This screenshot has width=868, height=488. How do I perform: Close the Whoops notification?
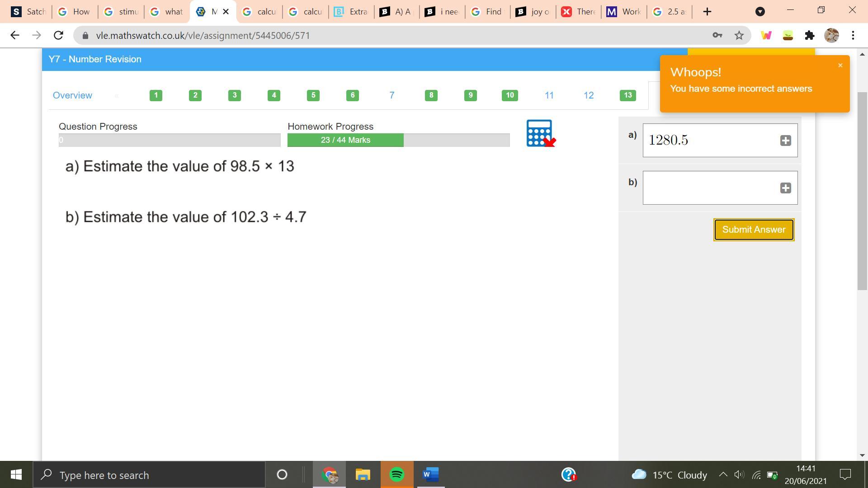point(840,66)
